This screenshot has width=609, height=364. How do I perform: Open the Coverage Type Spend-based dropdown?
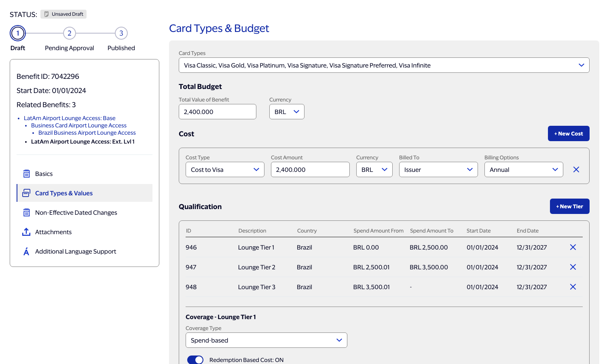[266, 340]
